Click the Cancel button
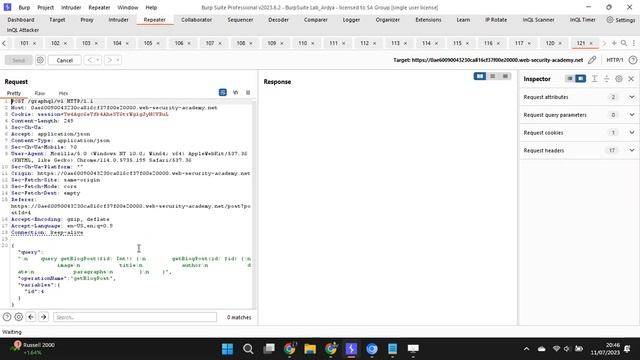 pos(64,60)
